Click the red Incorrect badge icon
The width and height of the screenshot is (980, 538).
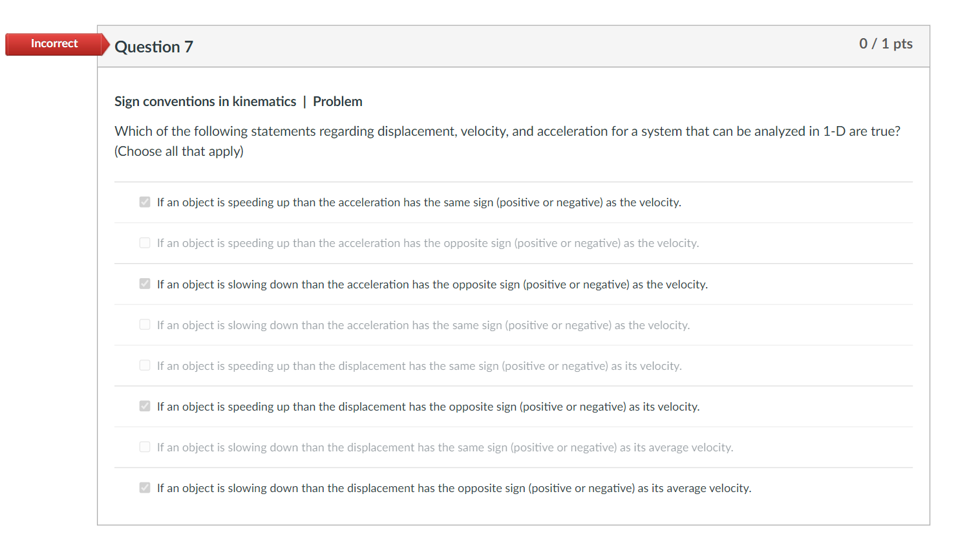[x=54, y=44]
